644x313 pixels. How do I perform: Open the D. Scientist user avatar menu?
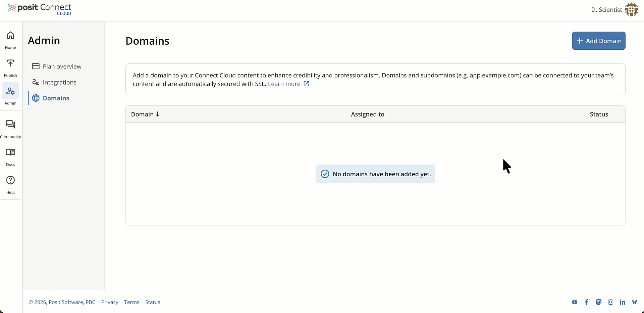click(x=631, y=10)
